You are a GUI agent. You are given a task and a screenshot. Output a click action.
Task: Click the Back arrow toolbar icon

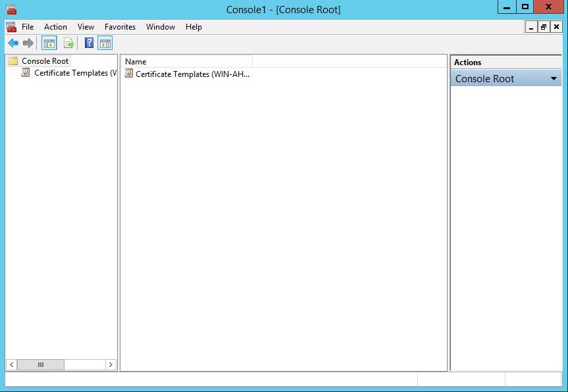pyautogui.click(x=13, y=43)
